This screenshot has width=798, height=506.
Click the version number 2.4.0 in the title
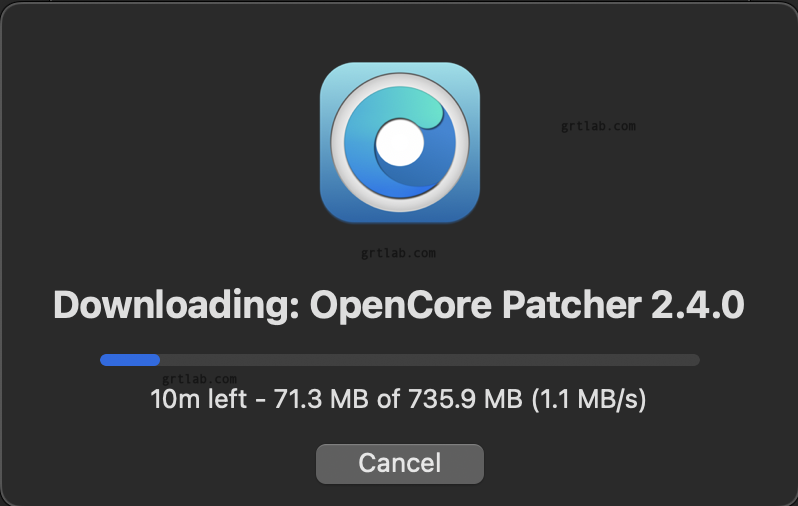[698, 305]
